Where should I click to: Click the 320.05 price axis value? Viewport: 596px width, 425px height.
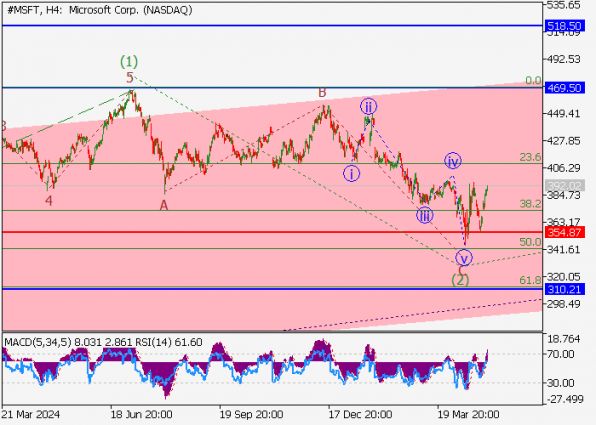(563, 277)
